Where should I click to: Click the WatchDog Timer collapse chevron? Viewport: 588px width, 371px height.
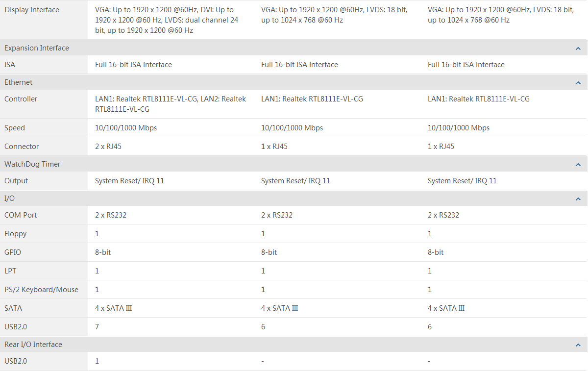578,165
